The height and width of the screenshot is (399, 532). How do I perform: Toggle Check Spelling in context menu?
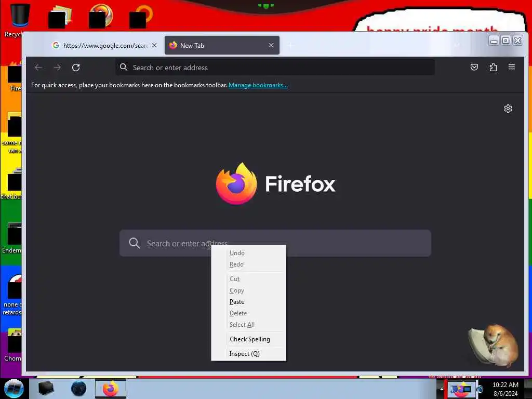248,339
